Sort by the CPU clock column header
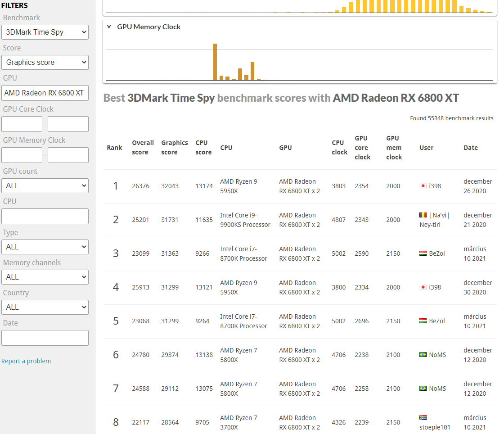This screenshot has width=504, height=434. tap(340, 148)
